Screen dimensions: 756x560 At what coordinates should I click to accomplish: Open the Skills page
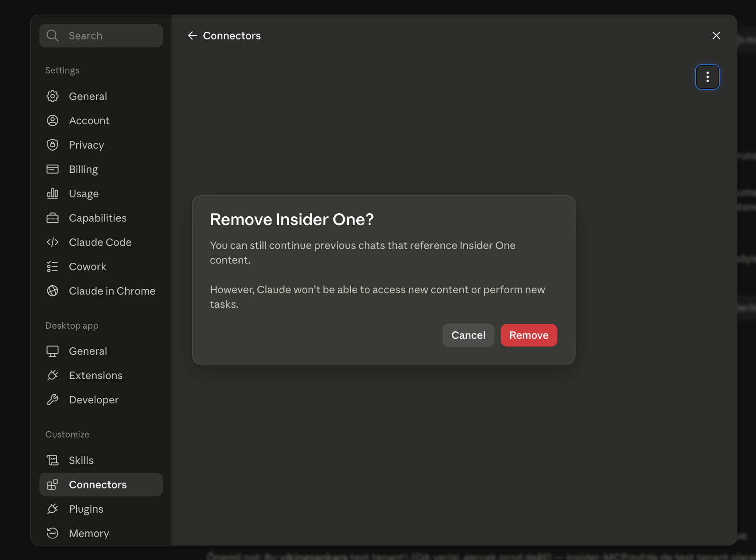pyautogui.click(x=101, y=460)
